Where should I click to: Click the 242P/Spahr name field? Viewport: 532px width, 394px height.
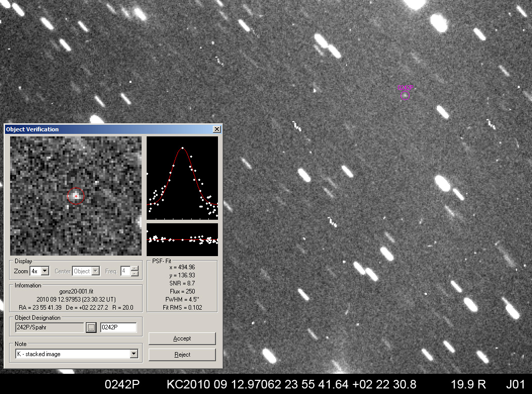point(49,328)
